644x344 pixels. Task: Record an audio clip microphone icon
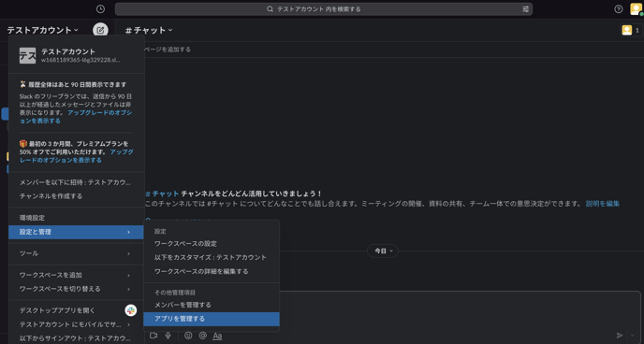(x=168, y=336)
